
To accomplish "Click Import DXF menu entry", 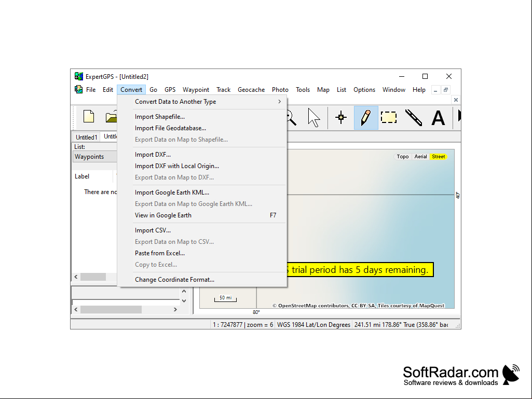I will tap(202, 155).
